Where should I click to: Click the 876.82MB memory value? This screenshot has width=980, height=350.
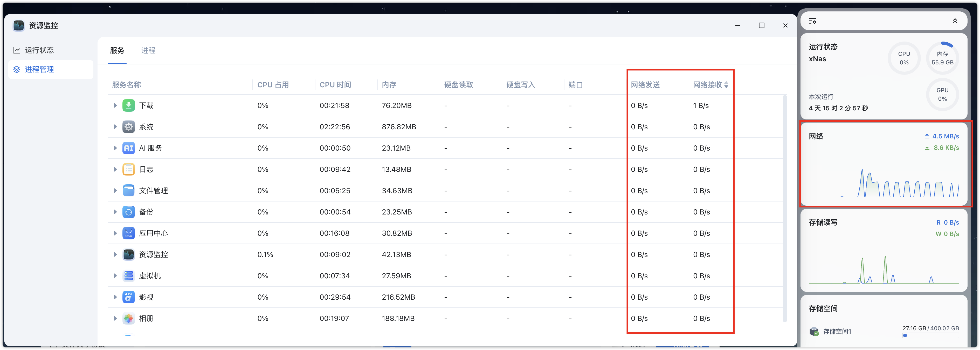pyautogui.click(x=399, y=127)
